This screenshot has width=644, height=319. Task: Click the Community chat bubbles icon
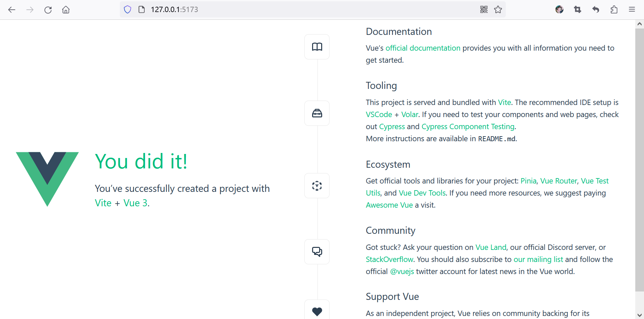317,252
